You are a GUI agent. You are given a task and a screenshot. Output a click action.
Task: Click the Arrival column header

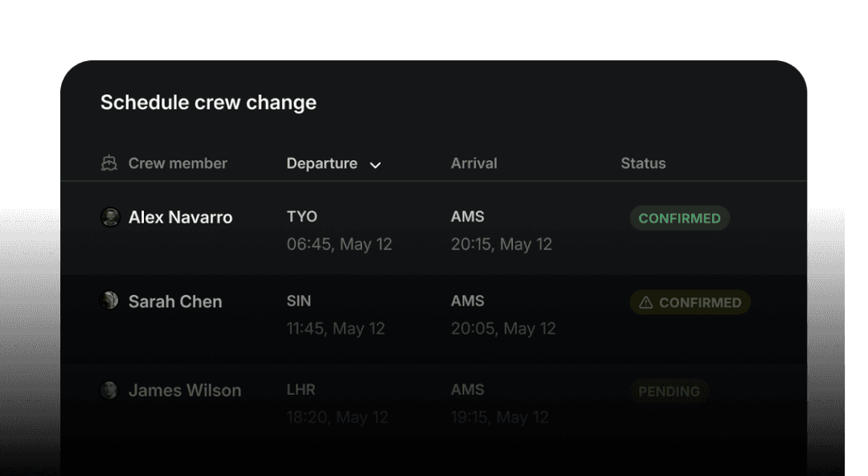(474, 163)
